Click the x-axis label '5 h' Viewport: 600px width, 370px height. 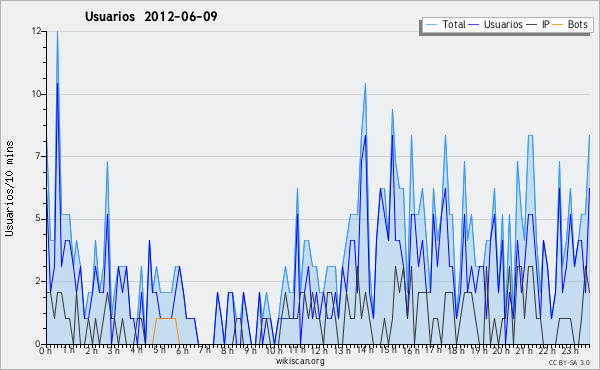pyautogui.click(x=159, y=350)
